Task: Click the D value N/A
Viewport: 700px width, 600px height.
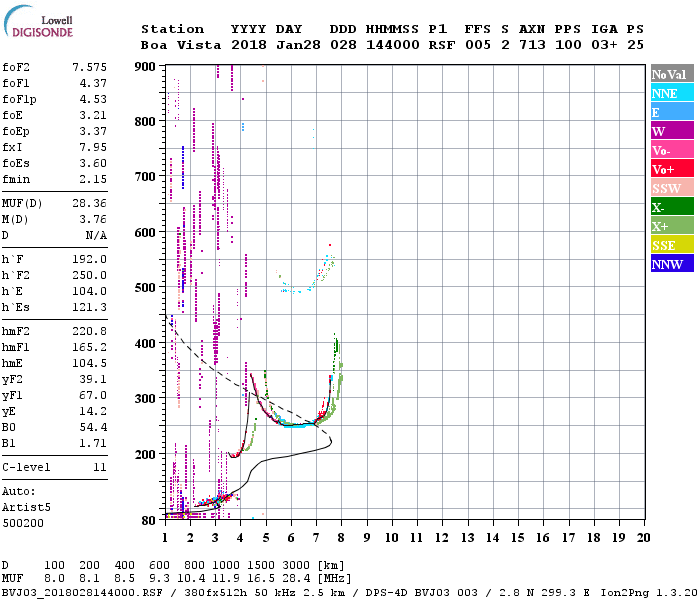Action: (96, 236)
